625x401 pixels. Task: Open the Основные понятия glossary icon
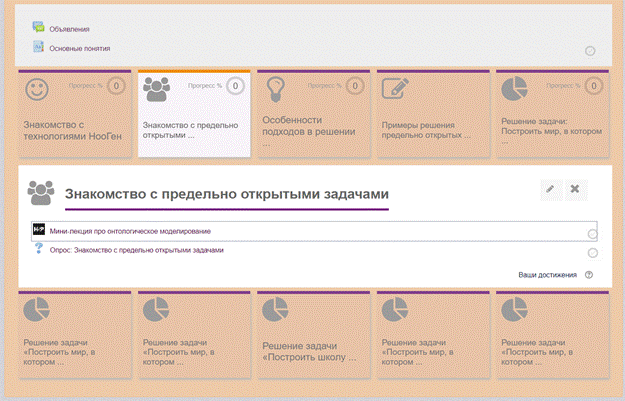38,47
